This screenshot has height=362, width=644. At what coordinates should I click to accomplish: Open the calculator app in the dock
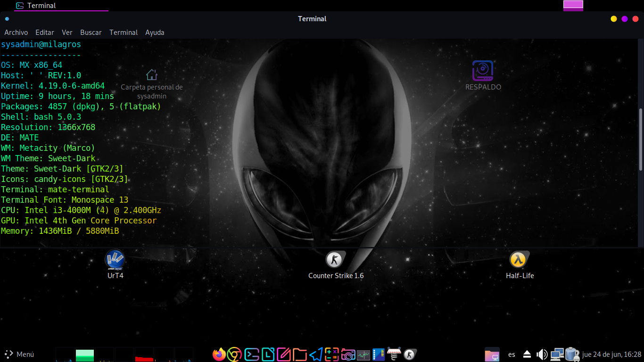point(332,354)
